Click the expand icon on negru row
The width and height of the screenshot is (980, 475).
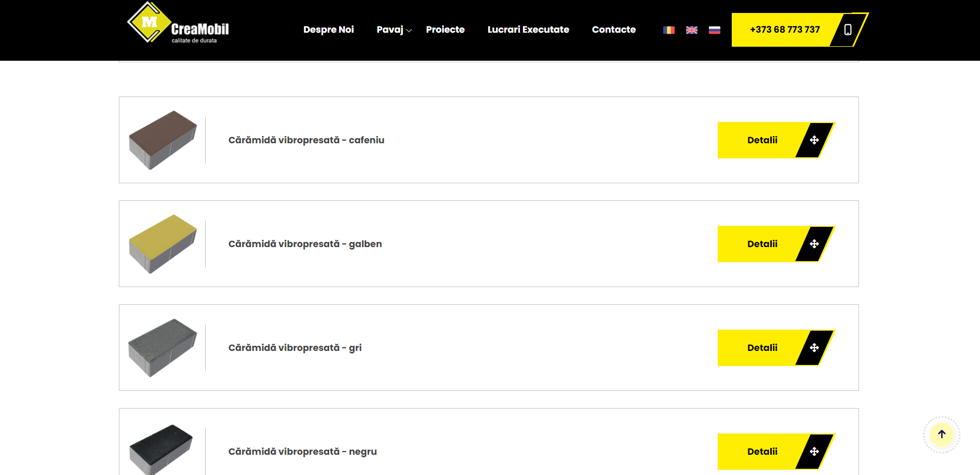pyautogui.click(x=814, y=452)
